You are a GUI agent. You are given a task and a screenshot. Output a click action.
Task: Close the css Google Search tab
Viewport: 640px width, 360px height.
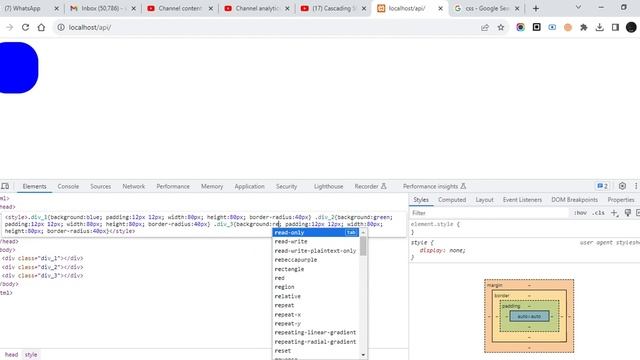tap(517, 8)
